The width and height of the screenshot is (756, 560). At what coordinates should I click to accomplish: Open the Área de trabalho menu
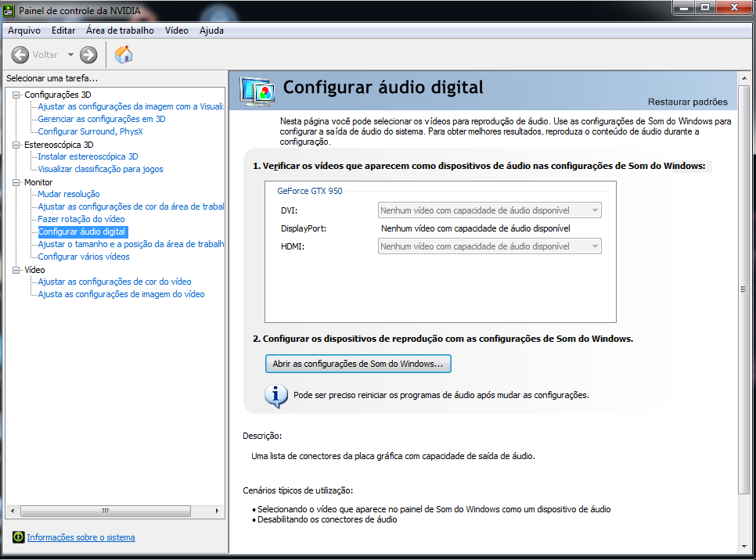(x=120, y=31)
